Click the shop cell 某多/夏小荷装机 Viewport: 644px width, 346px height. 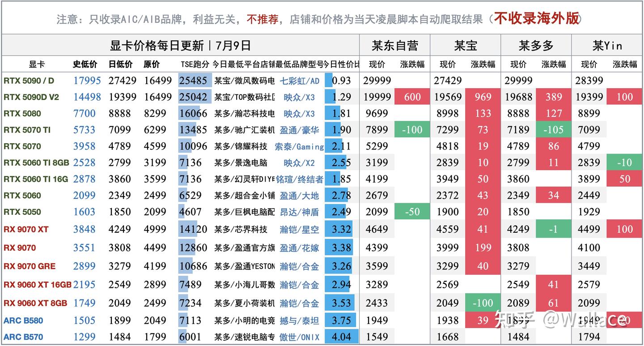click(x=245, y=303)
